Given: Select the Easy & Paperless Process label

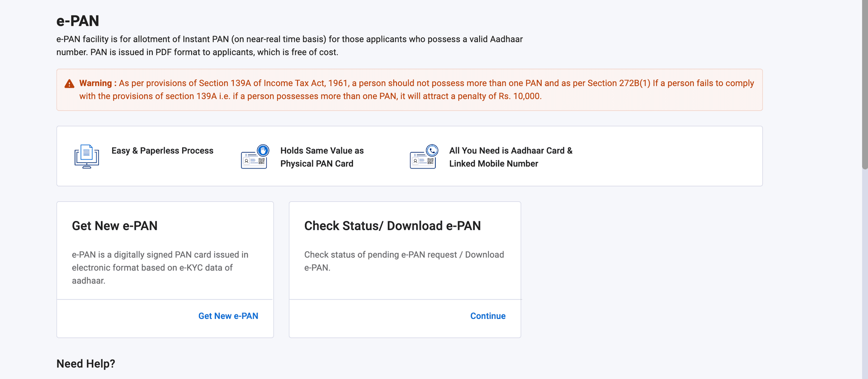Looking at the screenshot, I should click(162, 150).
